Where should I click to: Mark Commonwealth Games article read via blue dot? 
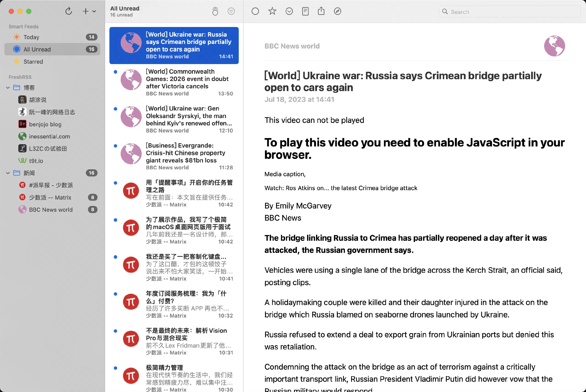[x=115, y=72]
